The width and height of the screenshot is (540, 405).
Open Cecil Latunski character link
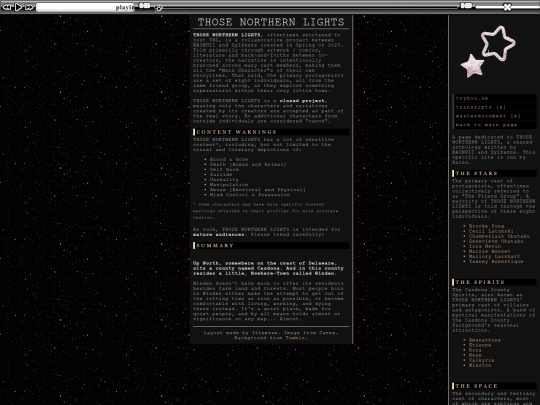tap(491, 231)
